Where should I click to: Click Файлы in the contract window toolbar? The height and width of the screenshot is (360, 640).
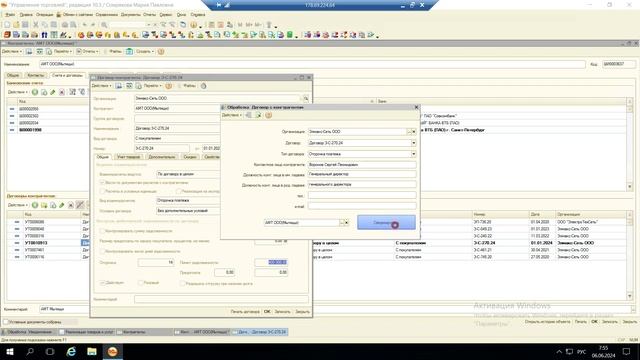tap(189, 86)
